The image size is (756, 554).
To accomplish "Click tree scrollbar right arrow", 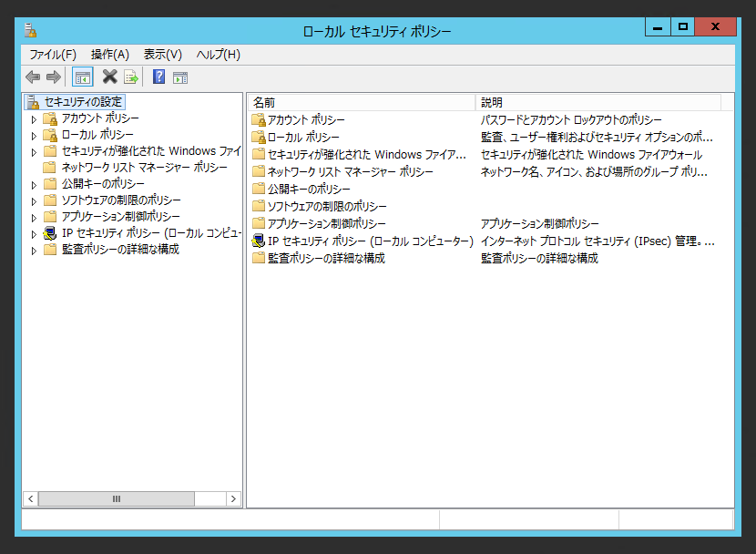I will (233, 498).
